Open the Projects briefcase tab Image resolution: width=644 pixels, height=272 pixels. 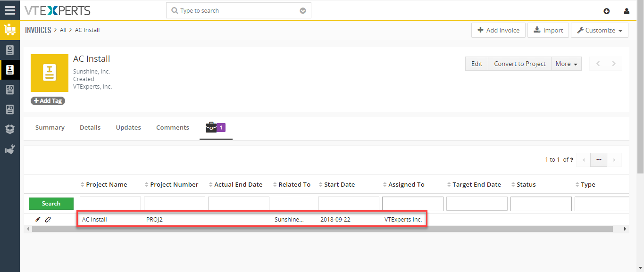tap(216, 127)
